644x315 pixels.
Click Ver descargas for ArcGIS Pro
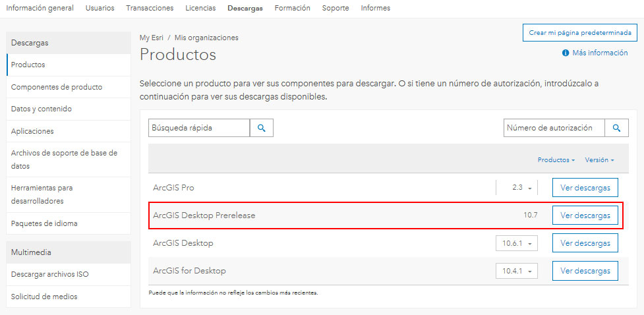tap(585, 188)
